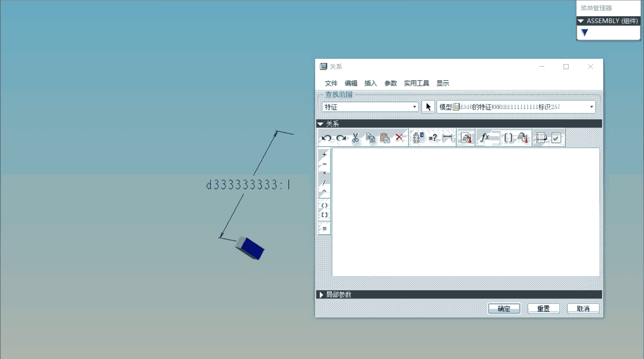
Task: Open the 文件 menu
Action: [x=331, y=83]
